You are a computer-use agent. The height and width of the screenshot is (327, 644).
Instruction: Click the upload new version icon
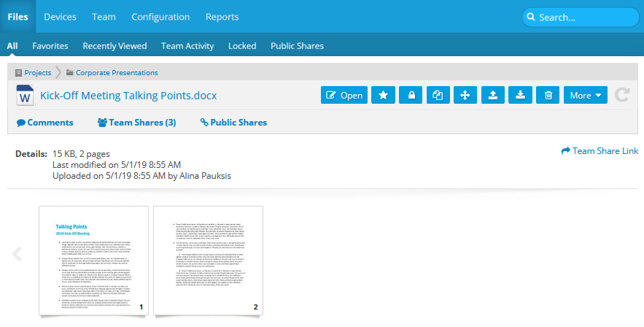(x=493, y=96)
